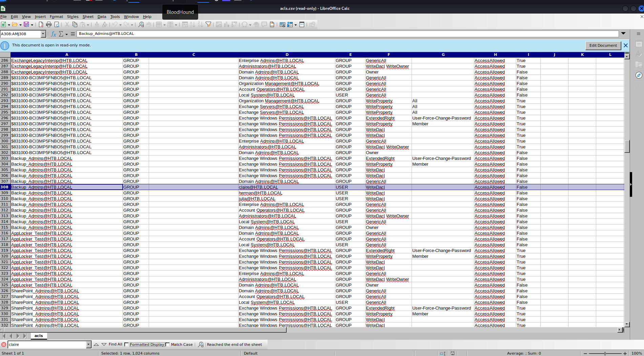Close the read-only mode infobar
The image size is (644, 356).
tap(626, 45)
